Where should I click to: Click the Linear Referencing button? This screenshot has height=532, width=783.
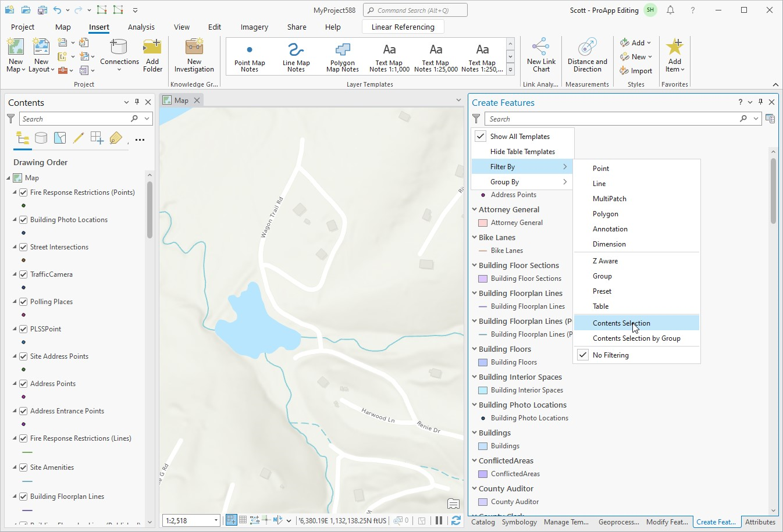[x=403, y=27]
